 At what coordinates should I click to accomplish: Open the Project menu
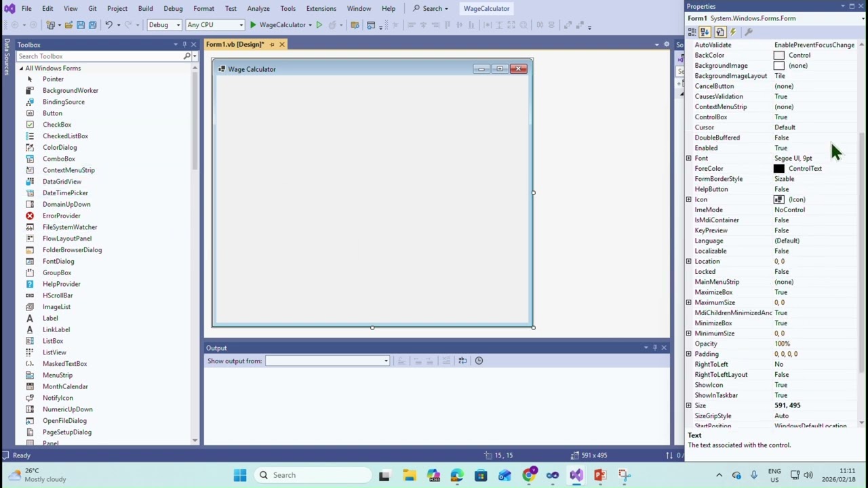pos(117,9)
